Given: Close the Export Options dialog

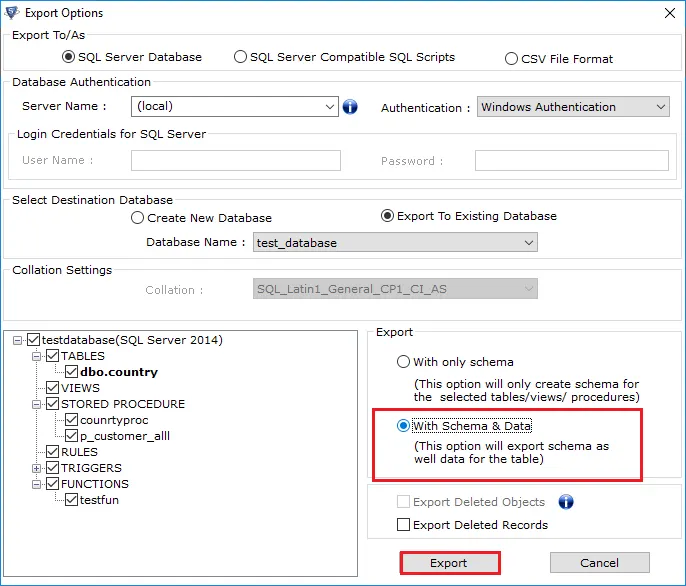Looking at the screenshot, I should point(669,13).
